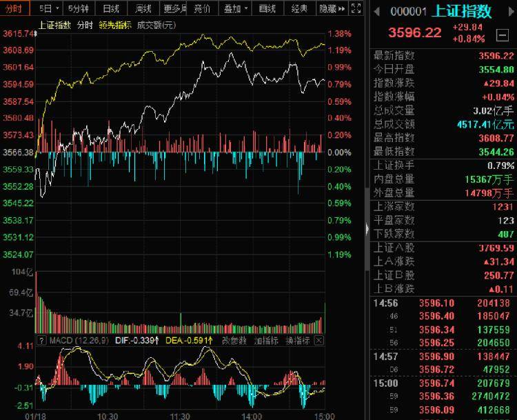Close the MACD indicator panel
517x420 pixels.
pos(319,341)
